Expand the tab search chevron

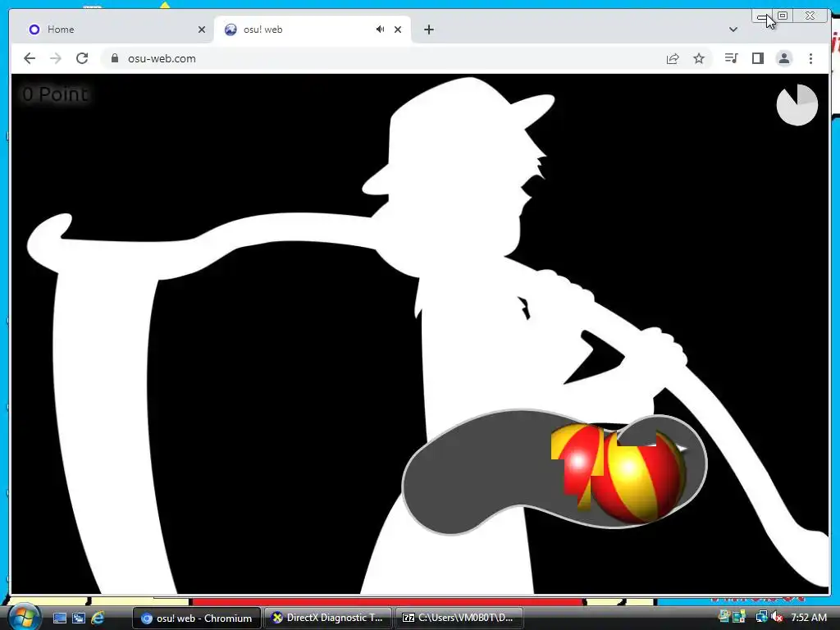click(733, 30)
